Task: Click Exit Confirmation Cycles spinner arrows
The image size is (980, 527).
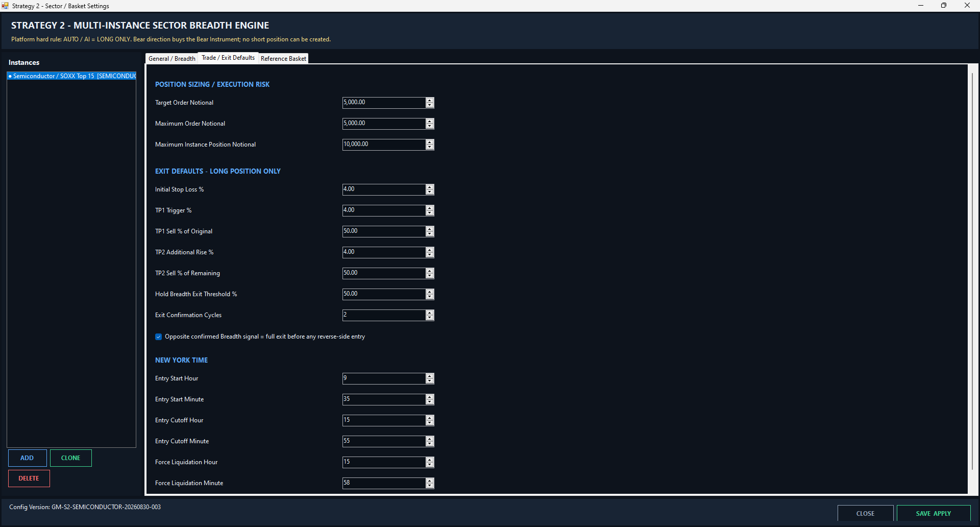Action: tap(430, 315)
